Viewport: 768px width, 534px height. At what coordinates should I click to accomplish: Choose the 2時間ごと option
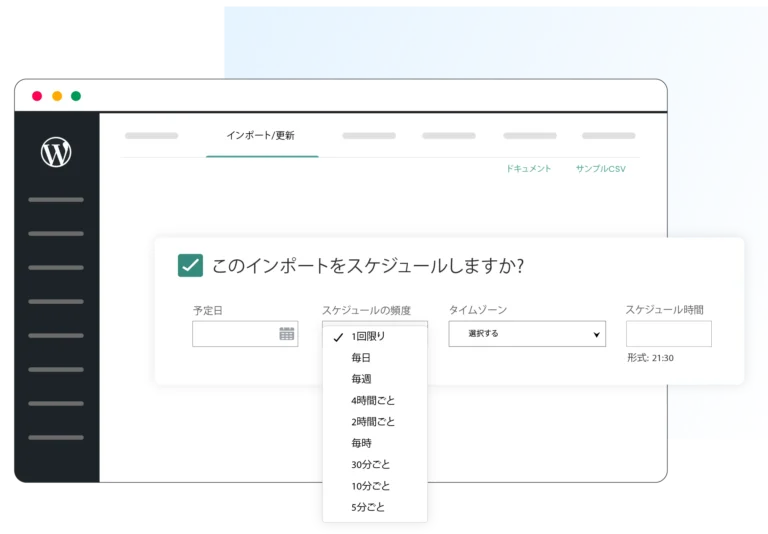(373, 421)
